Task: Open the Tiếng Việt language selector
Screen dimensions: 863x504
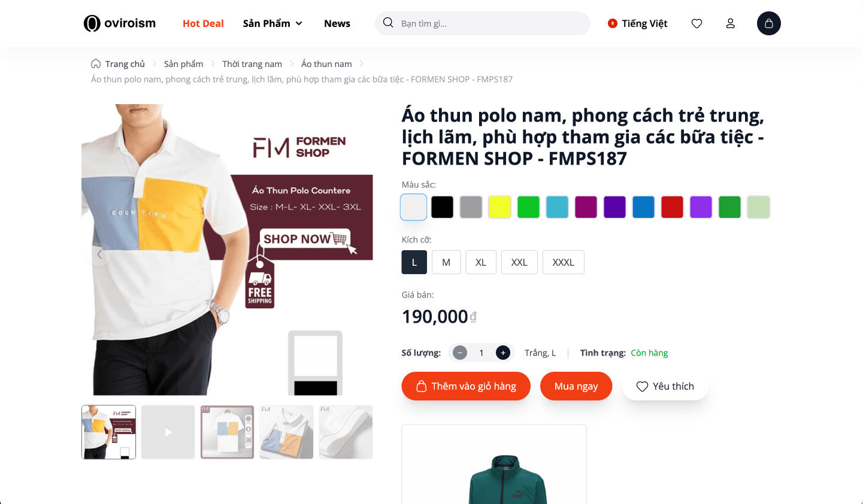Action: pyautogui.click(x=637, y=23)
